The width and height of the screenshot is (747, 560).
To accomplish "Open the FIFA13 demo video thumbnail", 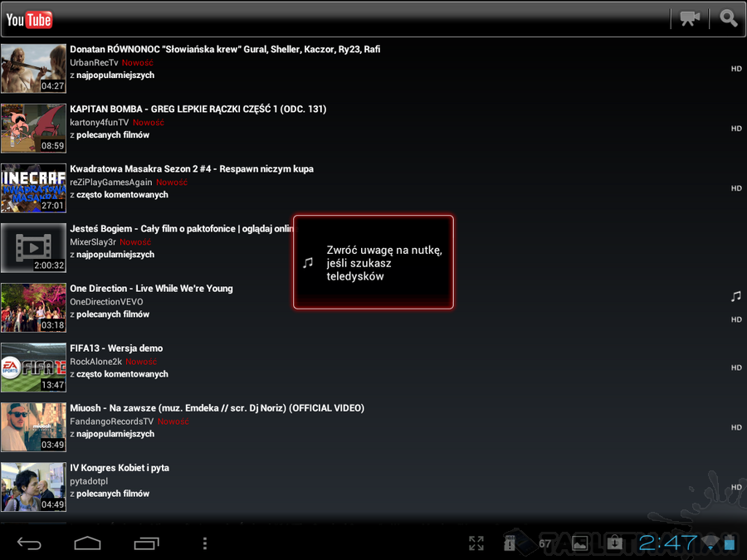I will click(33, 368).
